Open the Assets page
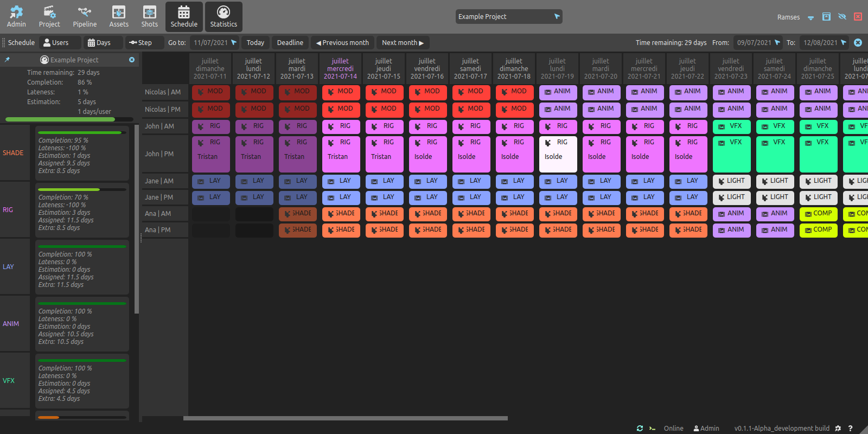Screen dimensions: 868x434 [119, 17]
